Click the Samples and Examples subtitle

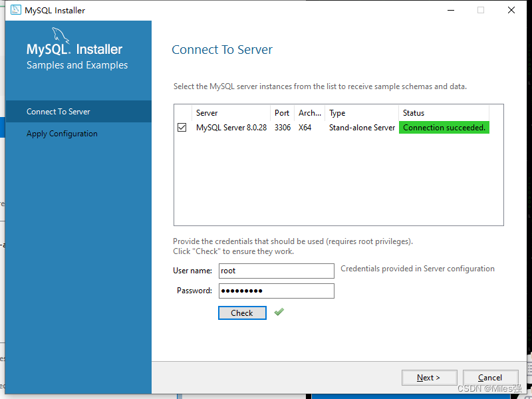coord(77,65)
